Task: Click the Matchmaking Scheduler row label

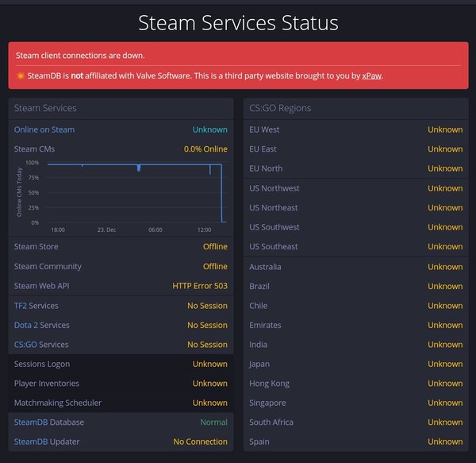Action: click(x=58, y=403)
